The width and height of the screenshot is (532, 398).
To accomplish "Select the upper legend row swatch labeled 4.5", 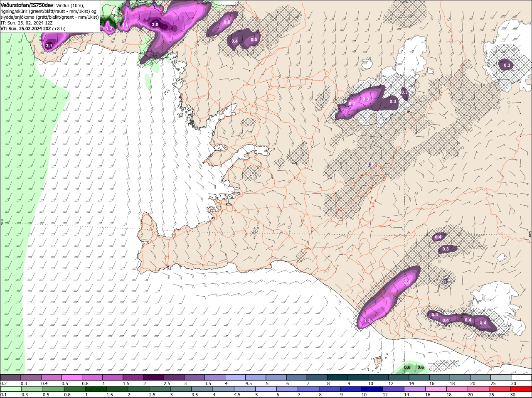I will (x=256, y=377).
